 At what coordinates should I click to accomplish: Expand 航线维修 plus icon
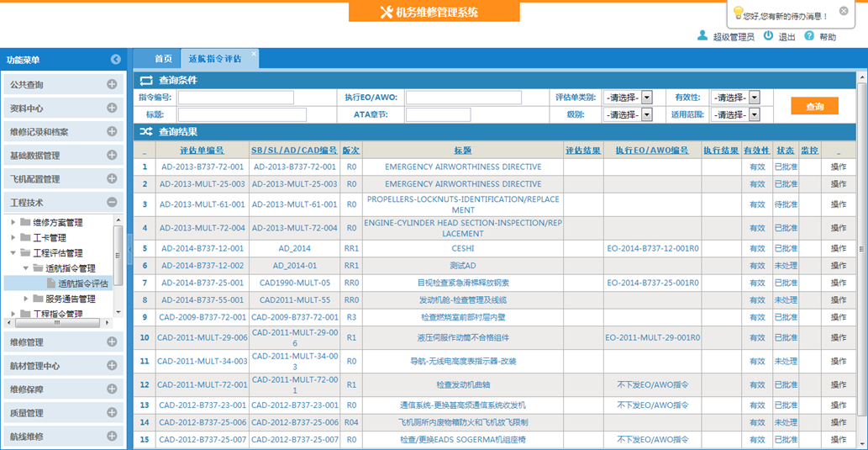tap(112, 437)
